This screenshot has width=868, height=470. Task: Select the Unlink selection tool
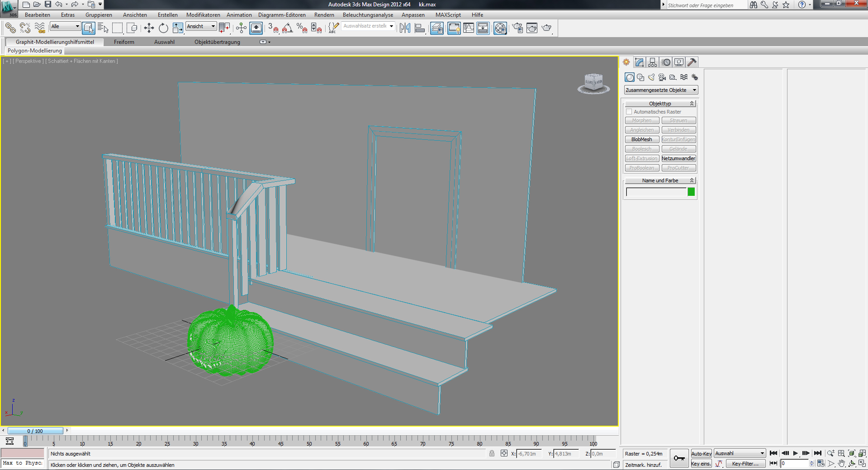tap(25, 28)
